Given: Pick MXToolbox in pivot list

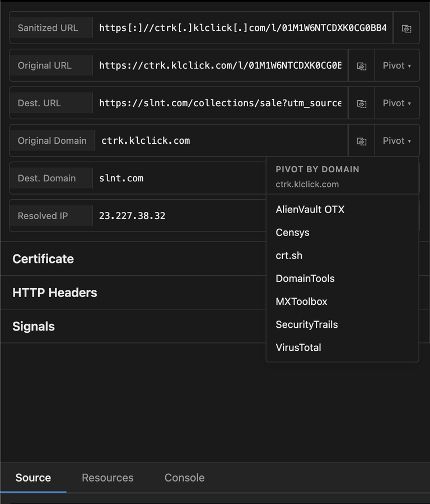Looking at the screenshot, I should coord(343,302).
